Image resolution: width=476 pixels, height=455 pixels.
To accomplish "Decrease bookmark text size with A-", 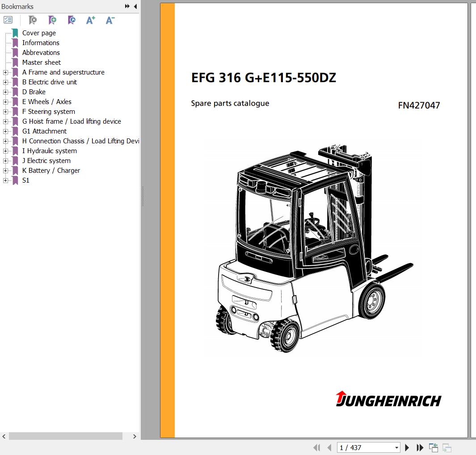I will click(x=110, y=20).
